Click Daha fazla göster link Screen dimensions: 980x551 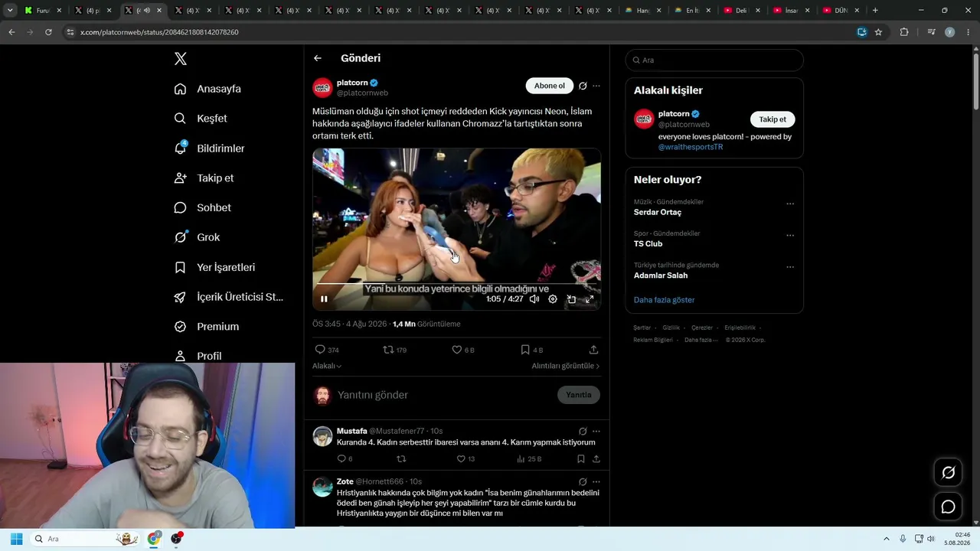pyautogui.click(x=664, y=300)
